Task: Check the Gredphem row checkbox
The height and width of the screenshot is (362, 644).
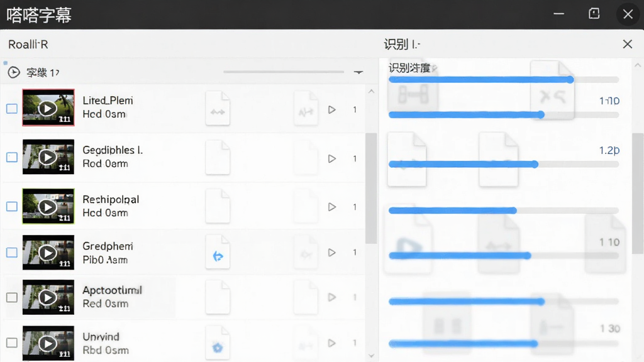Action: point(12,253)
